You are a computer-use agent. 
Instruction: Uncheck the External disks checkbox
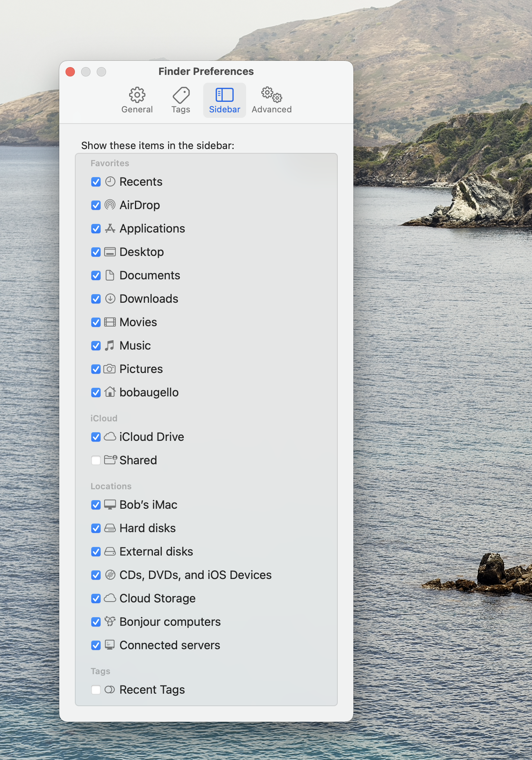point(96,552)
